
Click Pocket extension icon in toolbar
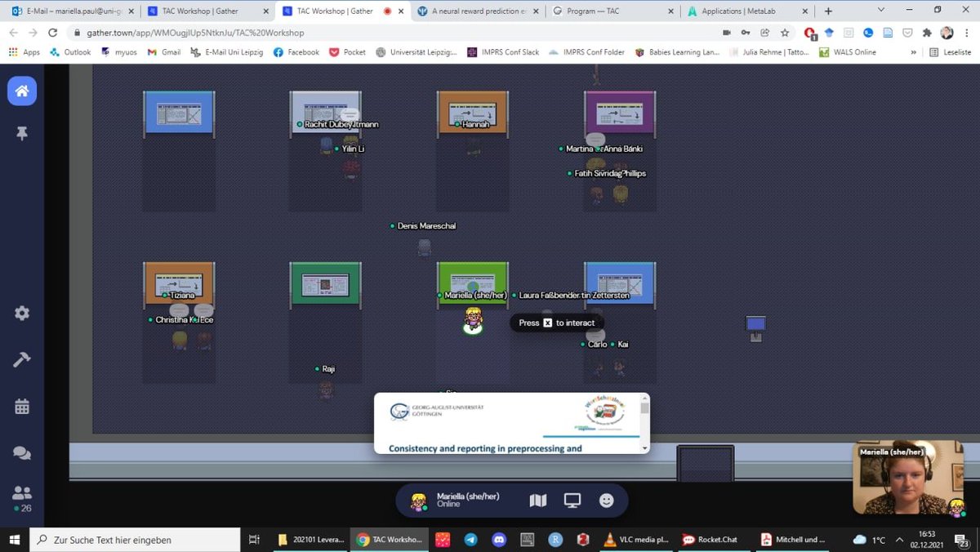coord(907,33)
